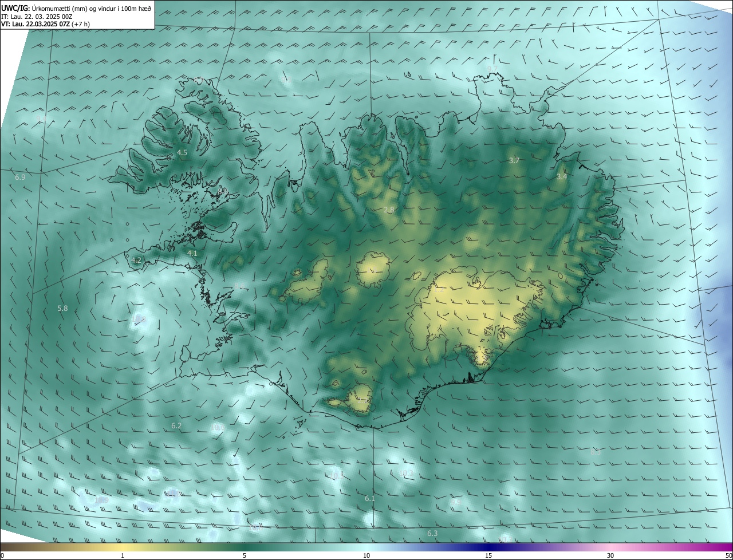Click the 6.1 value label

370,499
